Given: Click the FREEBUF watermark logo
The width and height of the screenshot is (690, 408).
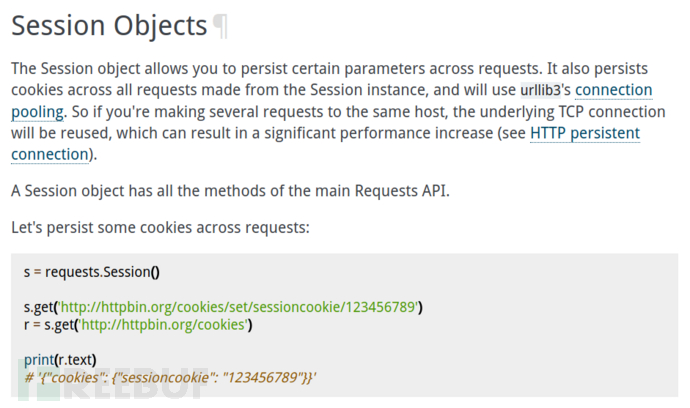Looking at the screenshot, I should click(x=112, y=381).
